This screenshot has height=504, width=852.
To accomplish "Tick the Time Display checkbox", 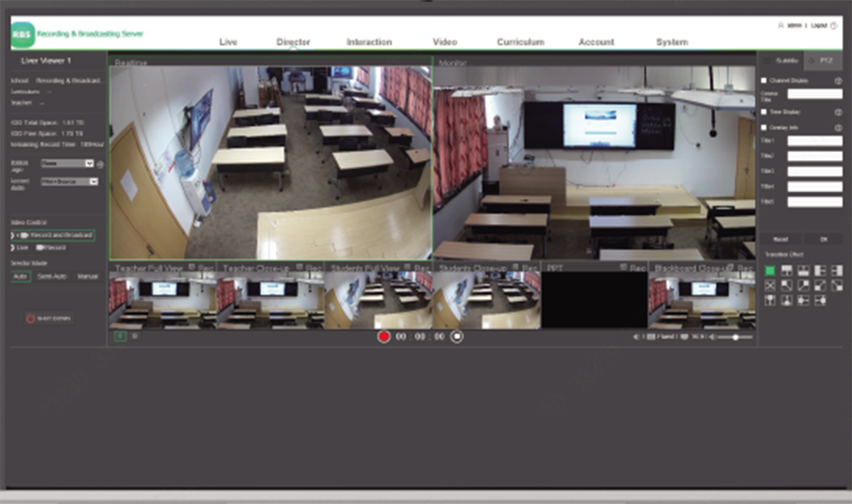I will pos(764,112).
